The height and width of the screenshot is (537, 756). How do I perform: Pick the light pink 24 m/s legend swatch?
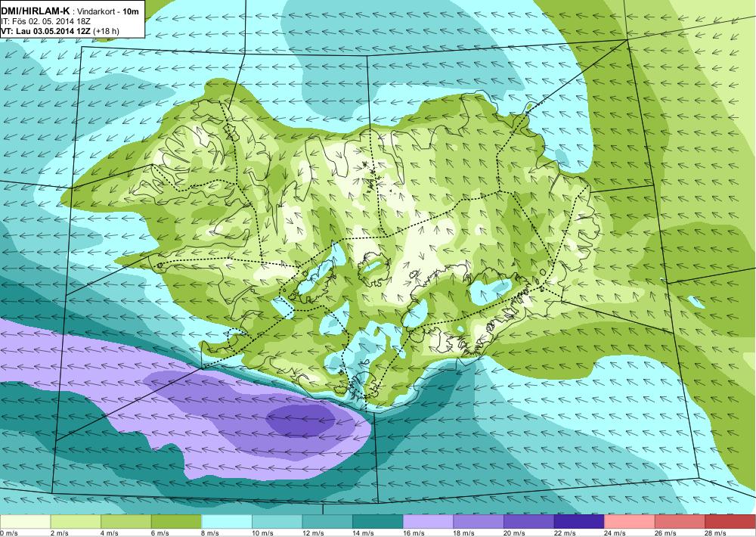point(629,522)
